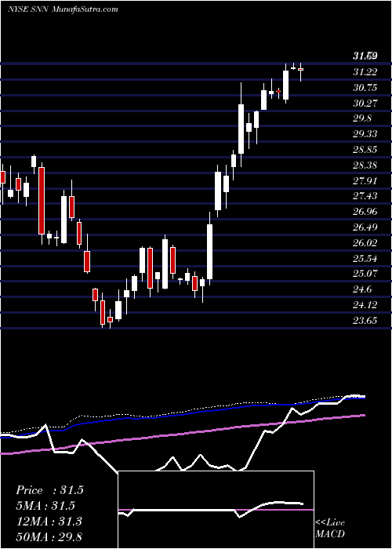392x549 pixels.
Task: Click the Price : 31.5 readout
Action: click(x=49, y=490)
